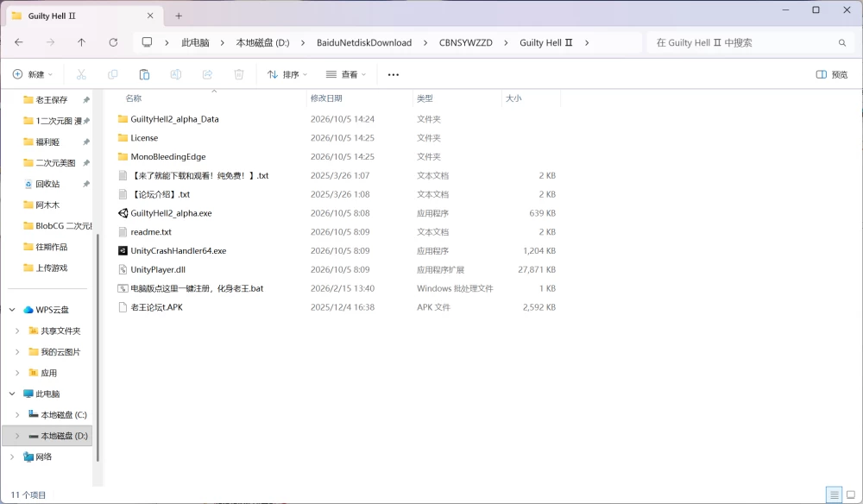Click the copy icon in toolbar
This screenshot has height=504, width=863.
tap(113, 74)
